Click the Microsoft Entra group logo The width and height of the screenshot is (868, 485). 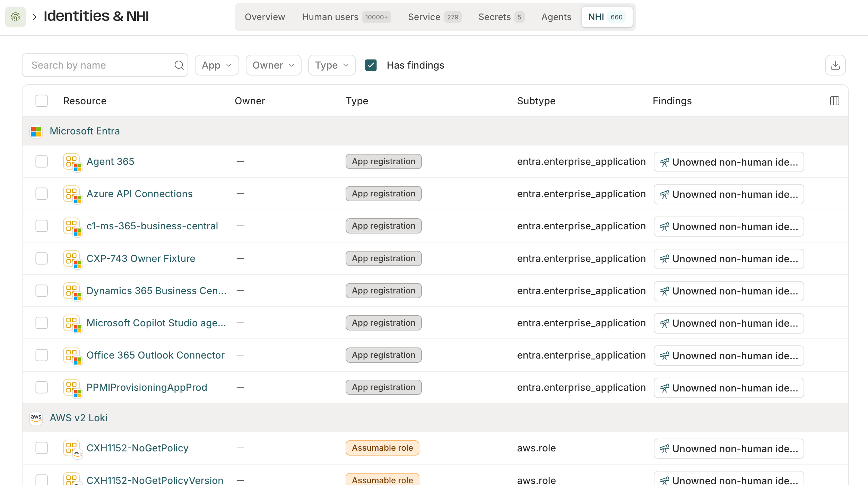pos(36,131)
